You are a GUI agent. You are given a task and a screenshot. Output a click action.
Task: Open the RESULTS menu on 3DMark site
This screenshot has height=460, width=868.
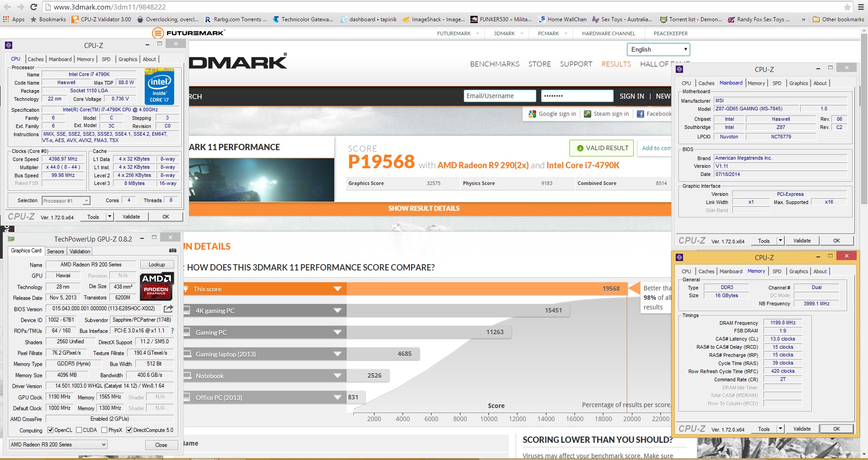click(616, 64)
